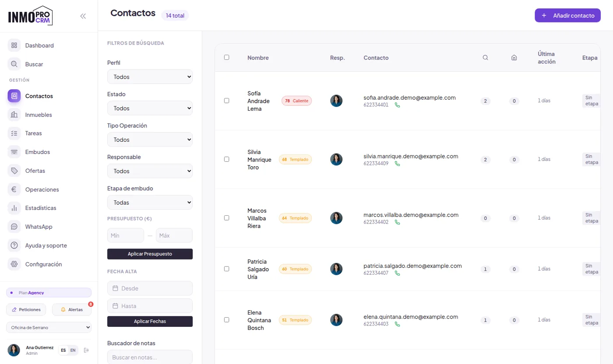Open the Embudos section icon
Screen dimensions: 613x364
point(14,152)
